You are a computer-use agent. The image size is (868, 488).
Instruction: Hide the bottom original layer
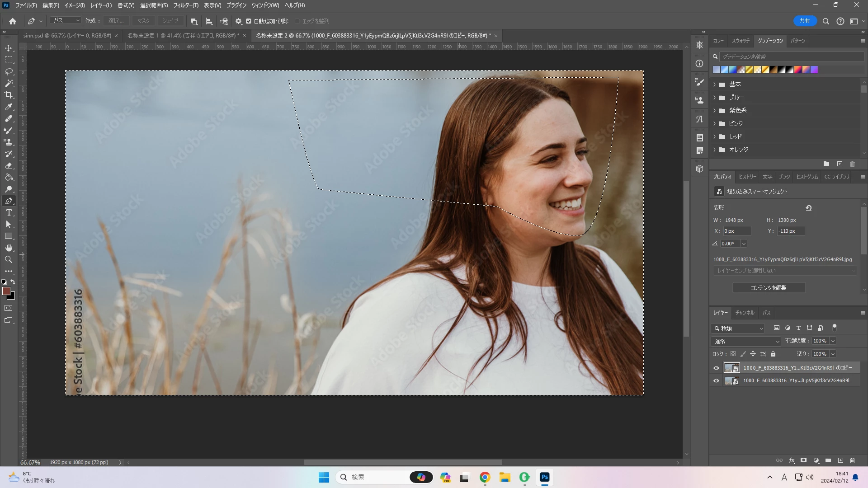716,380
